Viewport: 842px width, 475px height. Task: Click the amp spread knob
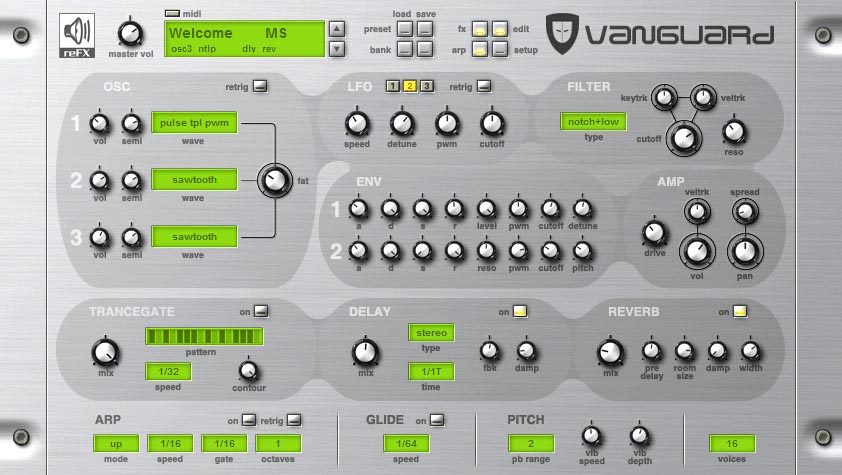[745, 211]
